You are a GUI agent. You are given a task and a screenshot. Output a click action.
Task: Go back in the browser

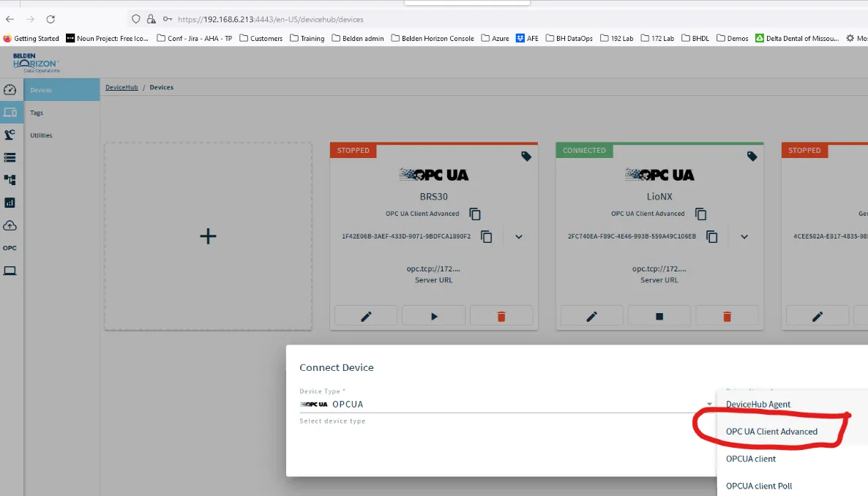pos(10,19)
